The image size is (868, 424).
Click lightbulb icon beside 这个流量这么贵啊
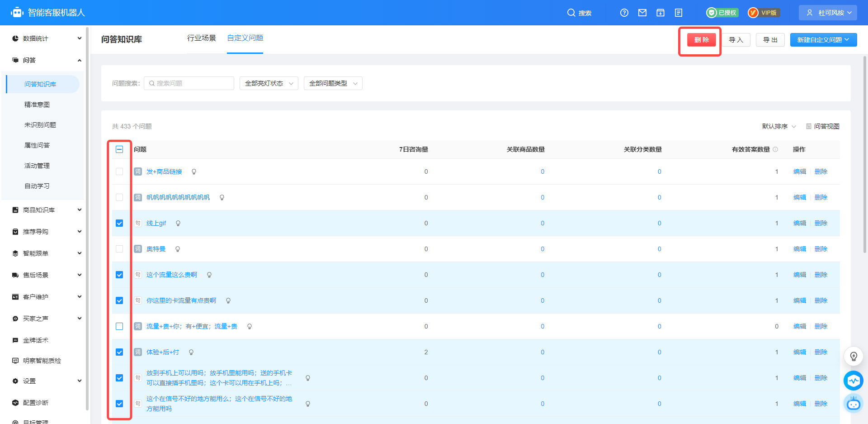tap(209, 275)
